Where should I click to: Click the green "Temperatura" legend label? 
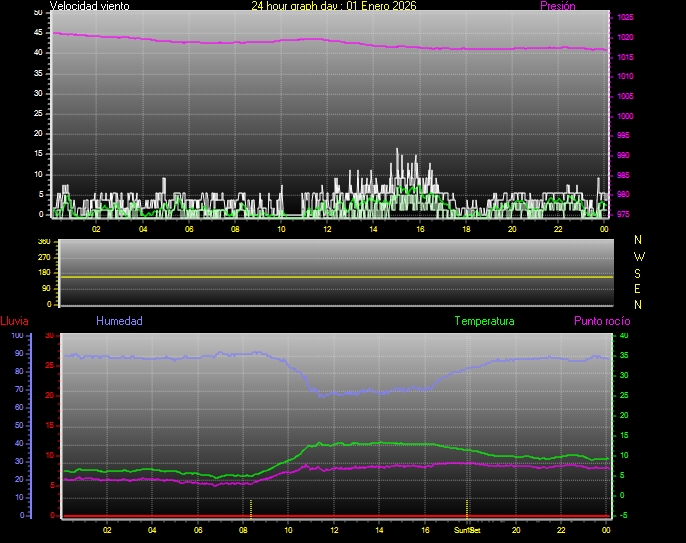click(x=484, y=321)
